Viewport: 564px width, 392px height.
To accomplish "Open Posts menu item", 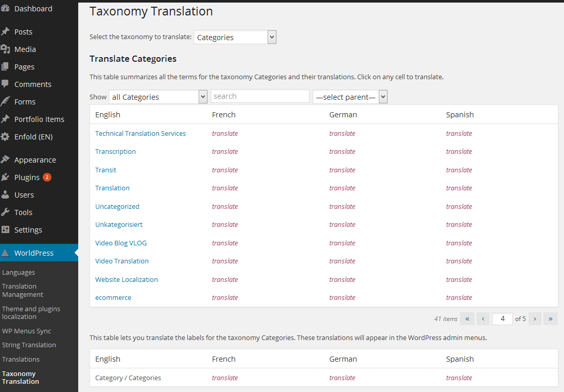I will pos(23,32).
